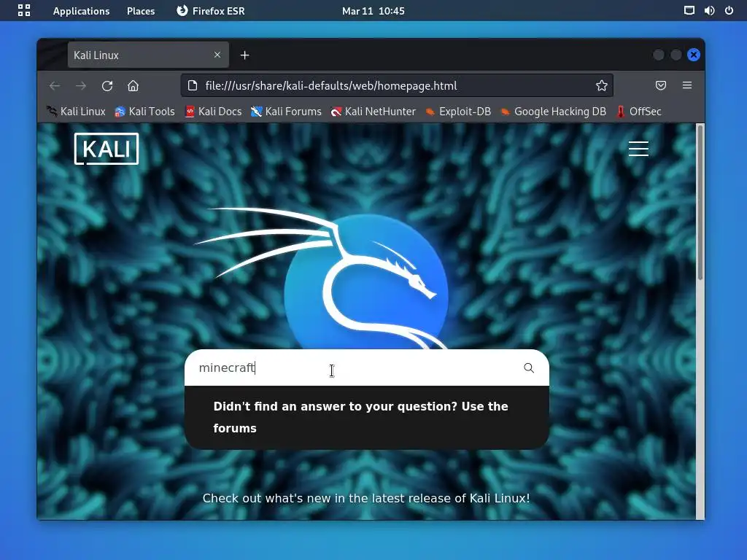Open the Places menu
747x560 pixels.
[141, 11]
